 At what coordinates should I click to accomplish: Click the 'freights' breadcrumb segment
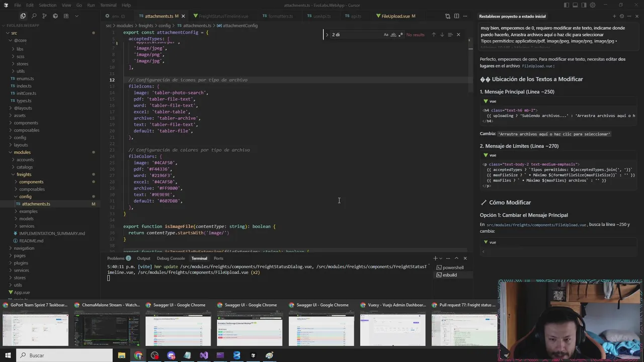point(145,26)
